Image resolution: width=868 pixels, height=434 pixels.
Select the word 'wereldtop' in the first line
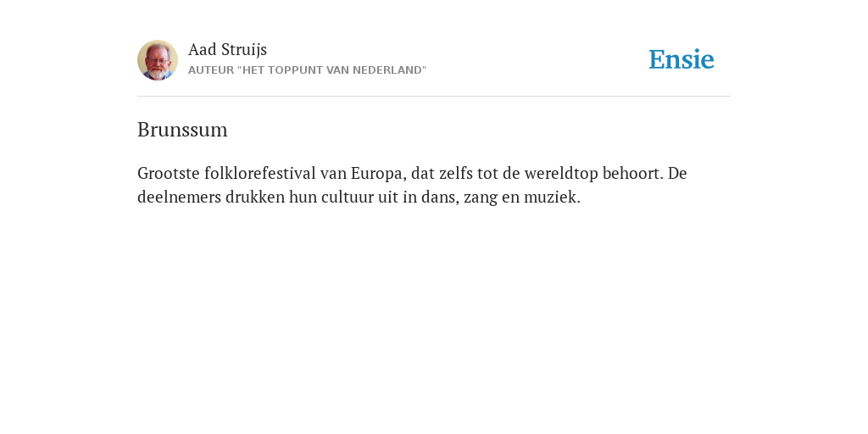(561, 174)
